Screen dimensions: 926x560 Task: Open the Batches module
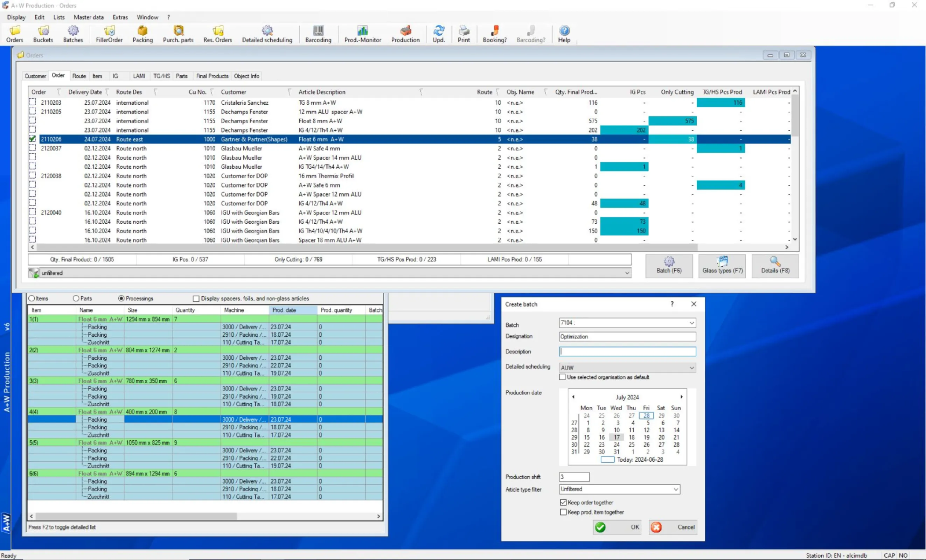[73, 34]
